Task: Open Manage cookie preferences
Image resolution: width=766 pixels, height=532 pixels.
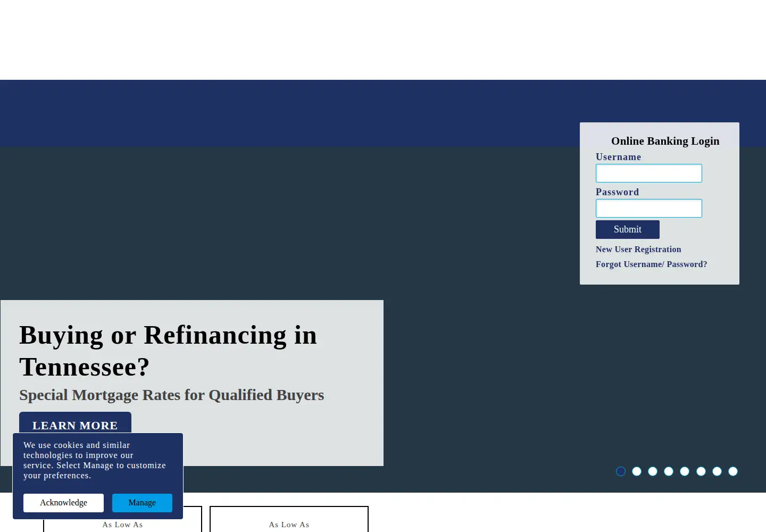Action: point(142,503)
